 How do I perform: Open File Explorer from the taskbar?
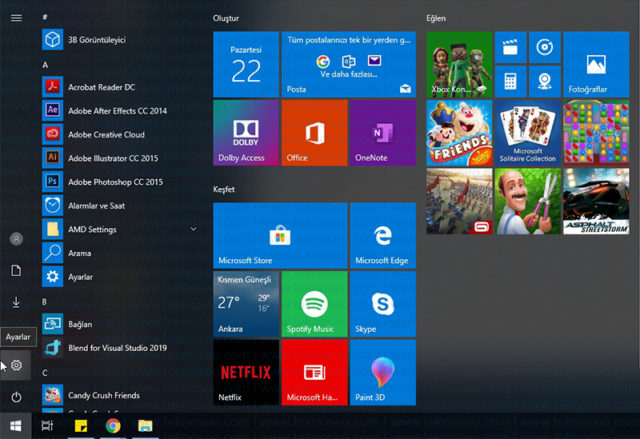click(145, 426)
